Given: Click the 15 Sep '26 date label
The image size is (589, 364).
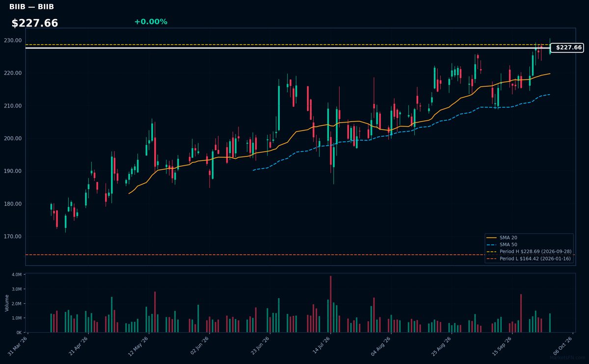Looking at the screenshot, I should [502, 346].
